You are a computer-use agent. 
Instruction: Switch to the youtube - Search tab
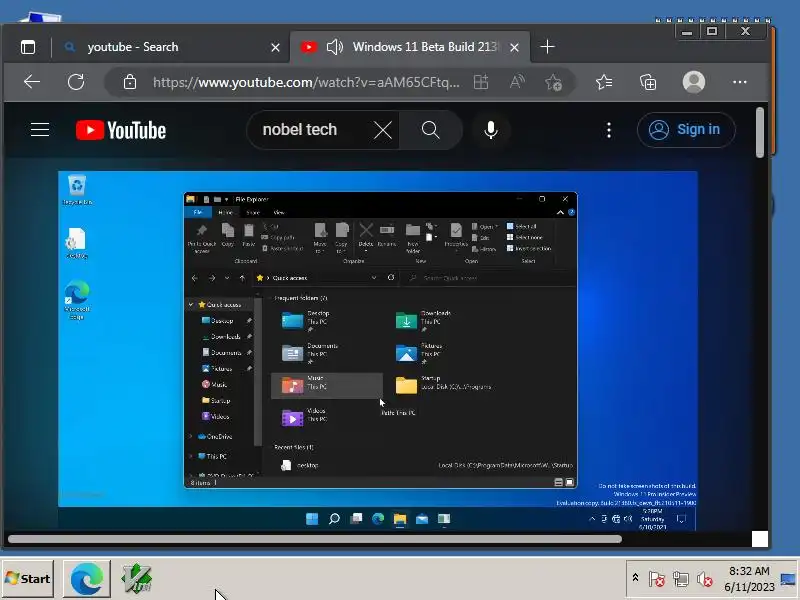(x=171, y=47)
